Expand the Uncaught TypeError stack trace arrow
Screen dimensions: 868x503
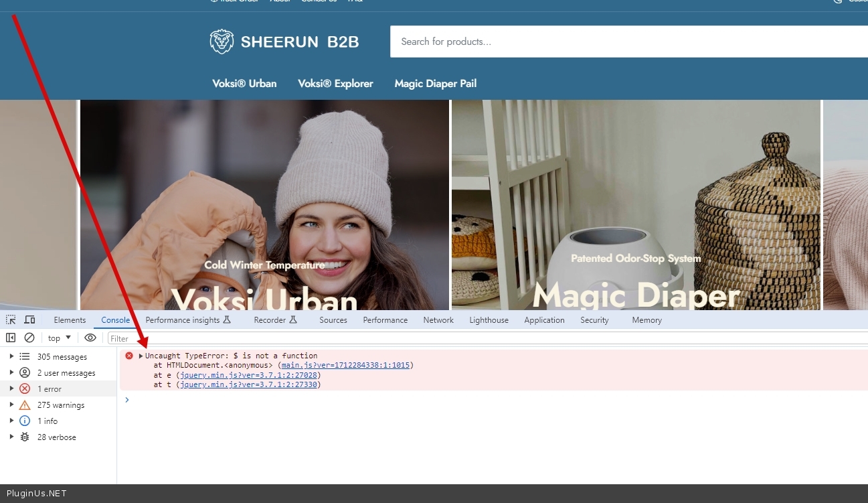coord(141,356)
